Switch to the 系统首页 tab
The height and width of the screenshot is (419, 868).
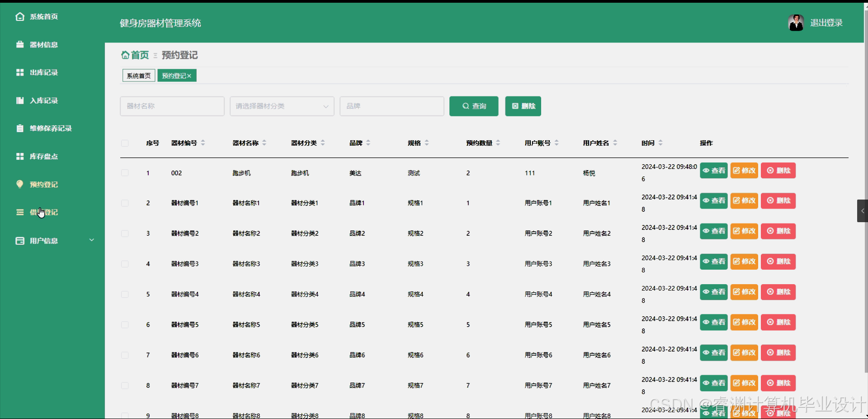(x=138, y=75)
